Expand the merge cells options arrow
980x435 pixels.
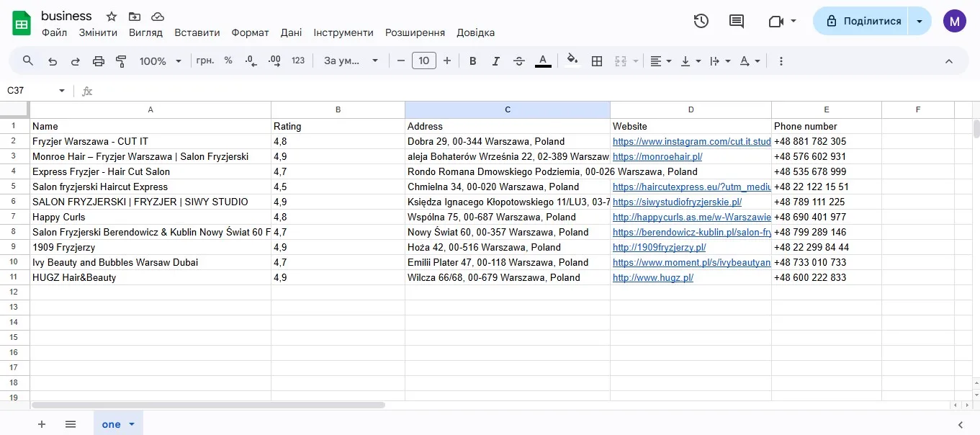[636, 61]
